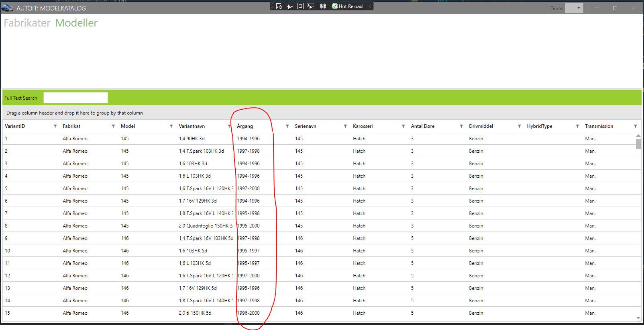Click Årgang '1997-2000' in the VariantID 5 row
644x330 pixels.
[249, 189]
